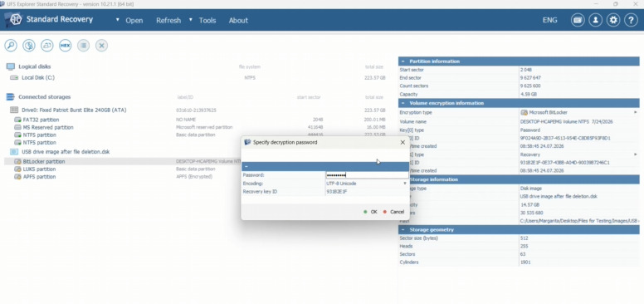This screenshot has width=644, height=304.
Task: Collapse the Partition information section
Action: pyautogui.click(x=403, y=61)
